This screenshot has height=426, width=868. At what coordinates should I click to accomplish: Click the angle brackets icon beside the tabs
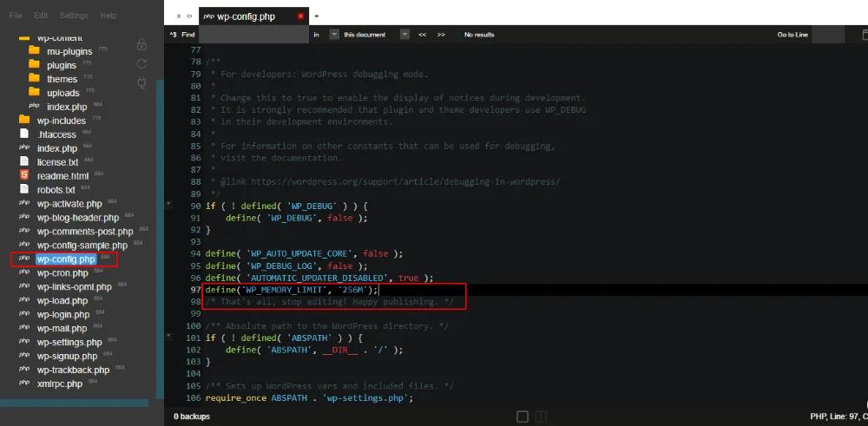click(189, 16)
